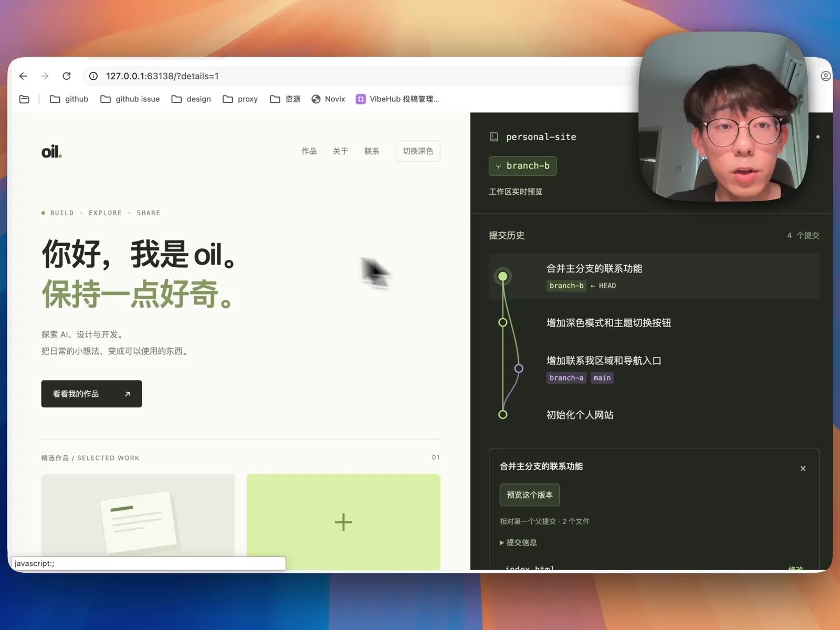Click the 预览这个版本 button
This screenshot has height=630, width=840.
(530, 495)
